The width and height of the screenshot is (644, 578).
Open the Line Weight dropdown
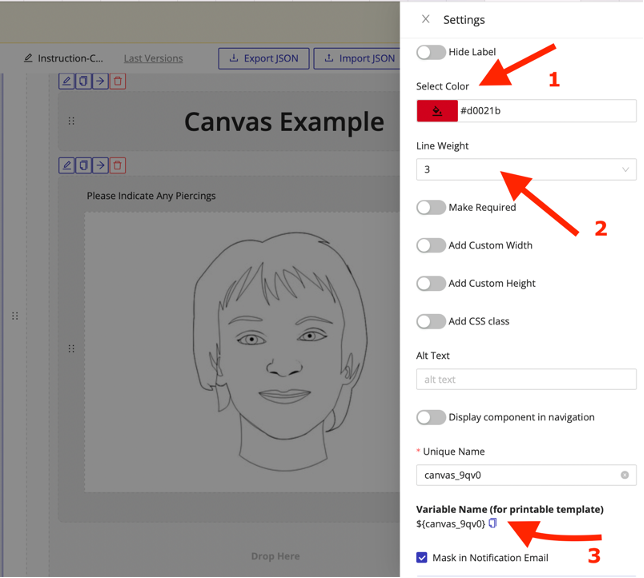(526, 170)
